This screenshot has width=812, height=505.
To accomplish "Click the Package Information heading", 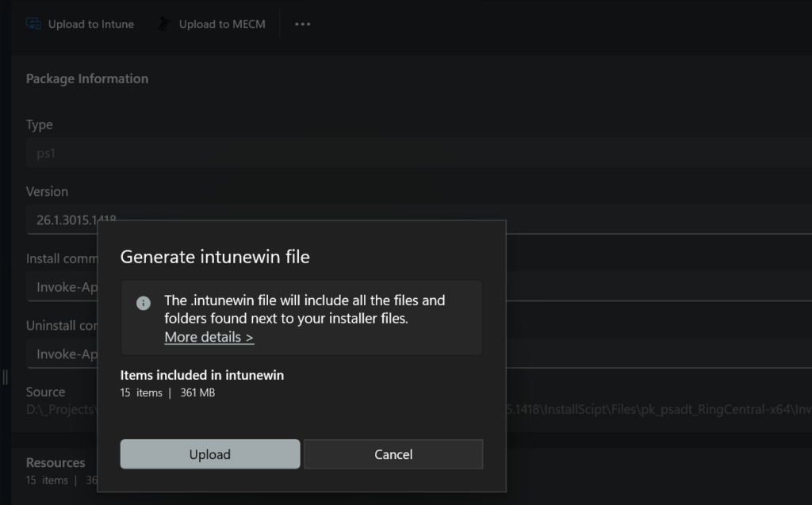I will click(87, 78).
